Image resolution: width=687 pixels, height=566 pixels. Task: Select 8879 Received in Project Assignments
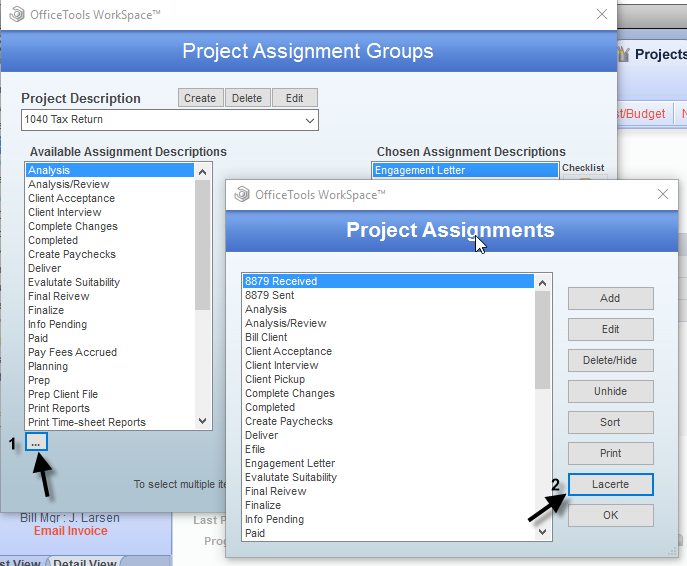click(x=389, y=281)
